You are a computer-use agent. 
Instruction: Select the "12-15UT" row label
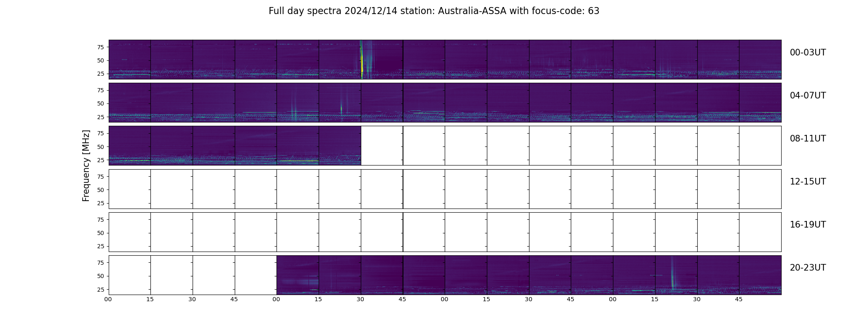click(x=808, y=182)
